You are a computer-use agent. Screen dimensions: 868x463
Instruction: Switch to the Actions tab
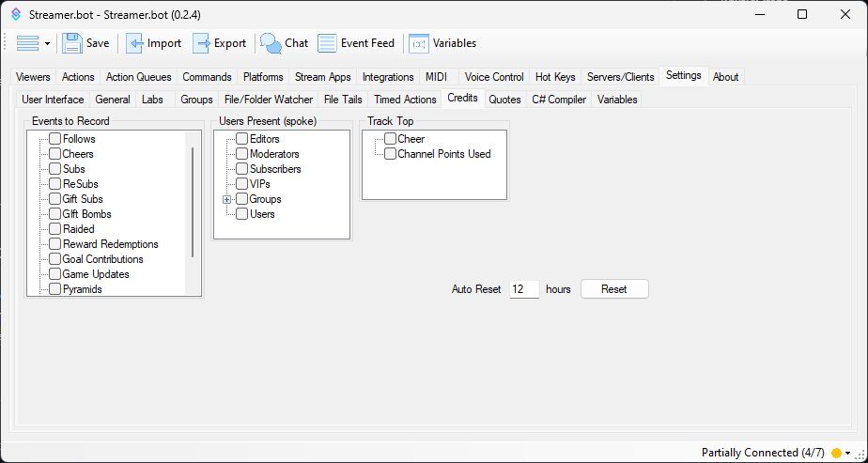(78, 77)
